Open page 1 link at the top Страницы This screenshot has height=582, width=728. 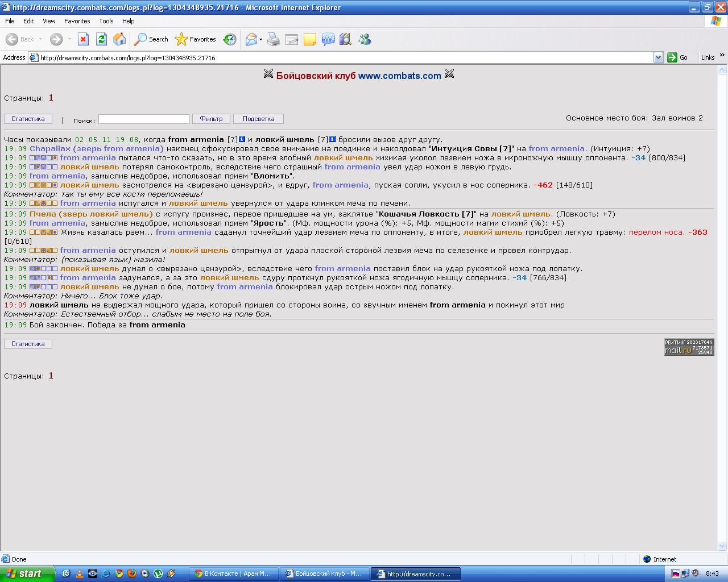[51, 98]
